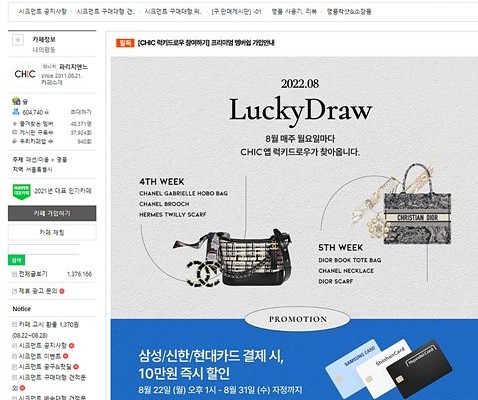
Task: Open the CHIC cafe logo
Action: coord(25,74)
